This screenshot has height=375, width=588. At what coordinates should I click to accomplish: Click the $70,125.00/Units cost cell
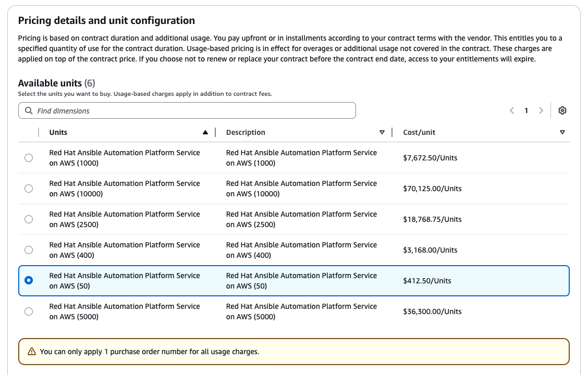coord(432,189)
